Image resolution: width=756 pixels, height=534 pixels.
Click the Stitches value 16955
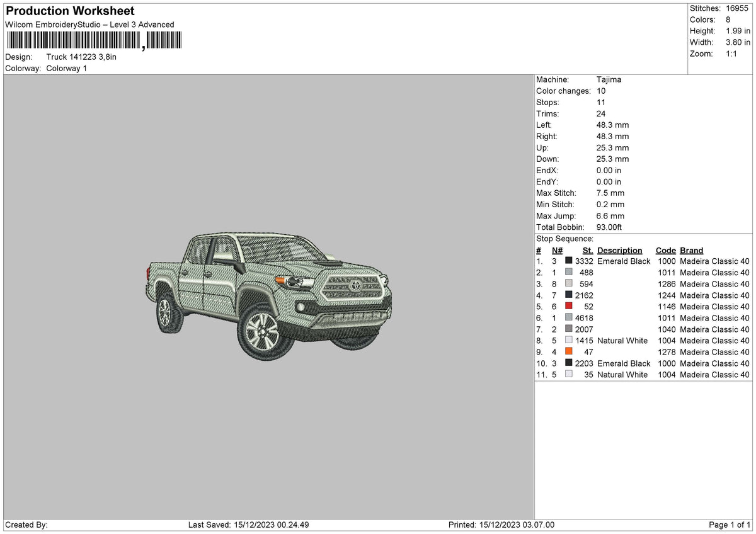tap(737, 8)
